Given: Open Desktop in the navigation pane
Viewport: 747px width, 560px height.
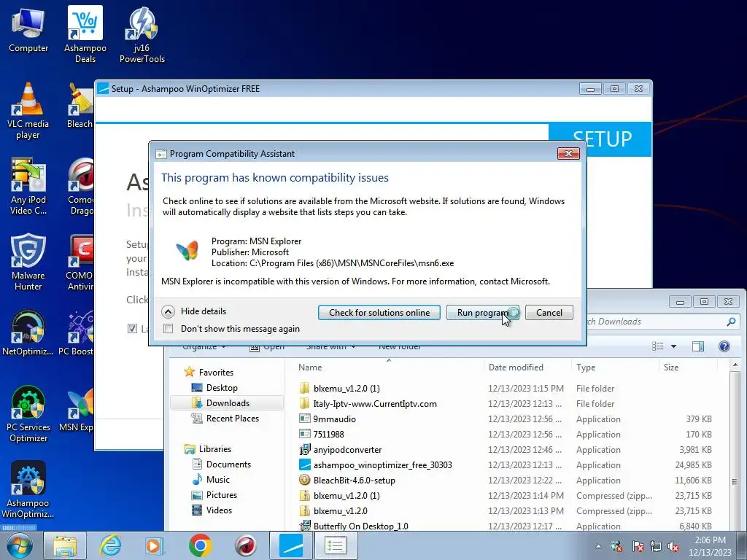Looking at the screenshot, I should pos(222,388).
